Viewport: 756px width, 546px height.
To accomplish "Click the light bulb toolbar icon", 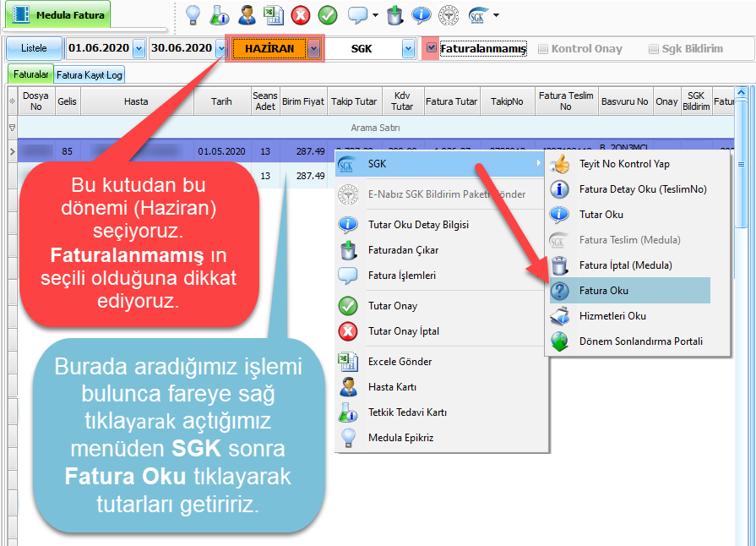I will pyautogui.click(x=193, y=15).
